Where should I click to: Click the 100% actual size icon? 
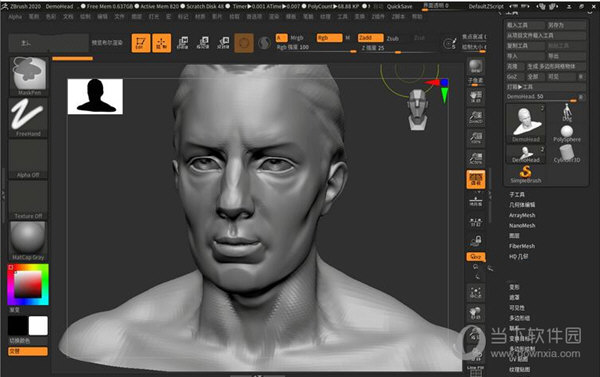click(x=476, y=137)
